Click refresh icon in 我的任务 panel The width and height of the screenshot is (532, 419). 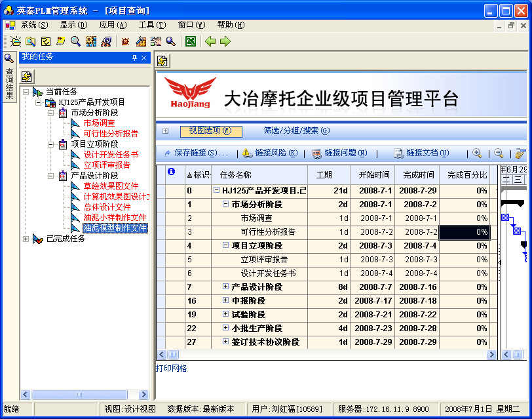(x=27, y=77)
